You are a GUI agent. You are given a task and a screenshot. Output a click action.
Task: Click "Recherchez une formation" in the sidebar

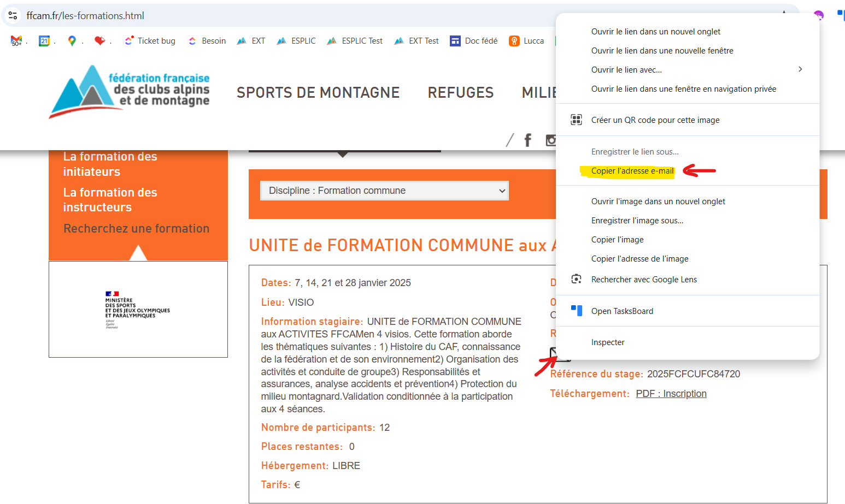pyautogui.click(x=136, y=228)
